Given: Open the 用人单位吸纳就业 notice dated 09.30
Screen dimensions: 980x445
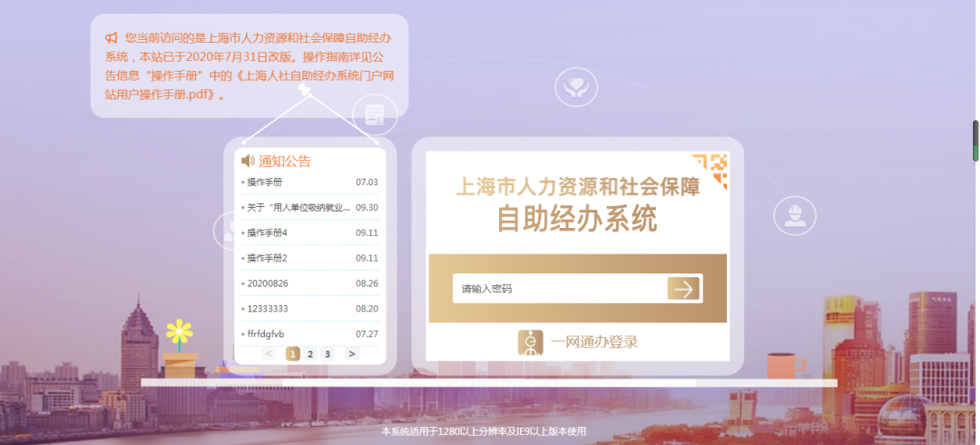Looking at the screenshot, I should point(298,208).
